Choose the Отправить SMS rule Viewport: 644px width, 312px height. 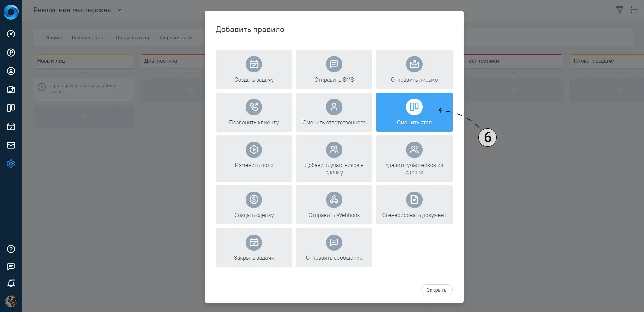pos(334,69)
